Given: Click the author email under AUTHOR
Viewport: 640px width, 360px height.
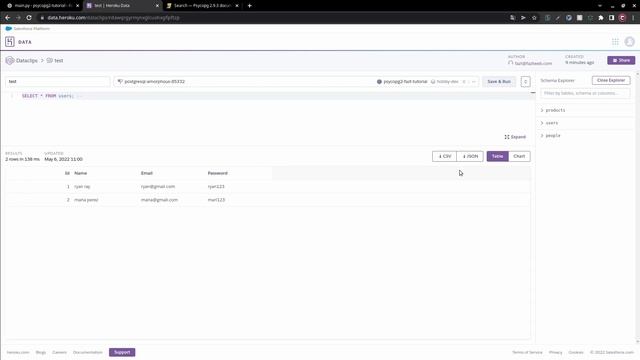Looking at the screenshot, I should (533, 63).
